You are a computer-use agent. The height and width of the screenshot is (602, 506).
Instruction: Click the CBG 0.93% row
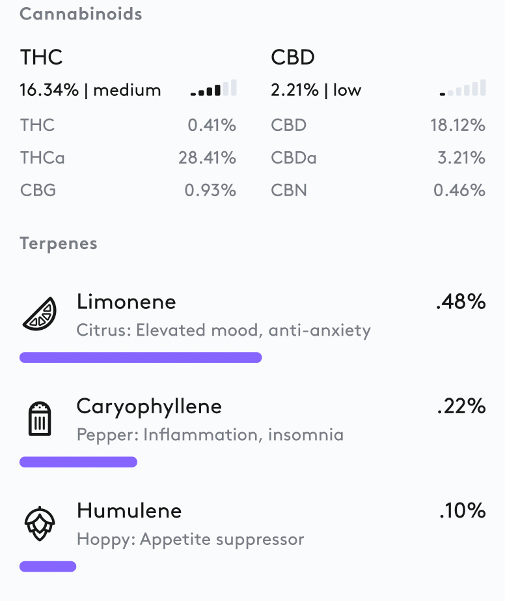[128, 190]
